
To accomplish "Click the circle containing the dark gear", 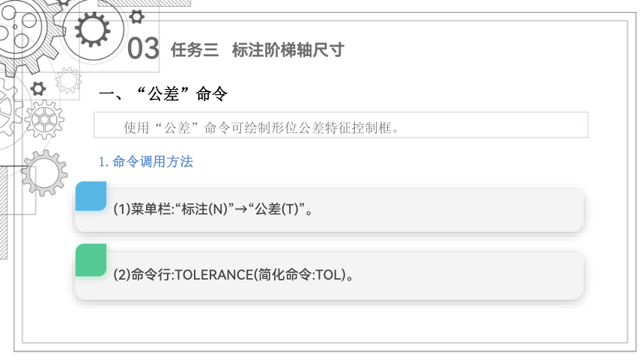I will [92, 30].
